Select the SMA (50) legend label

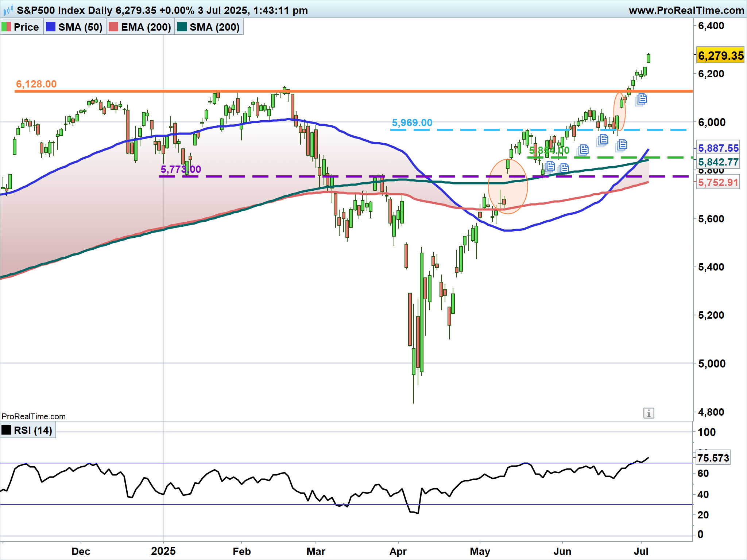pyautogui.click(x=80, y=27)
